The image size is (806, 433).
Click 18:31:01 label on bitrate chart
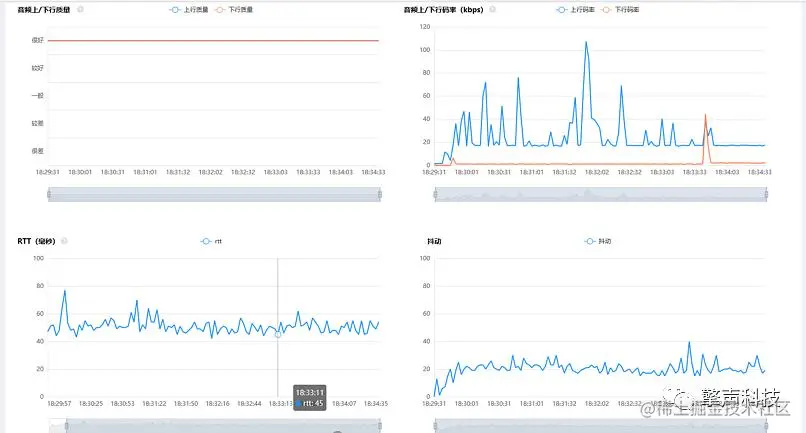click(532, 172)
